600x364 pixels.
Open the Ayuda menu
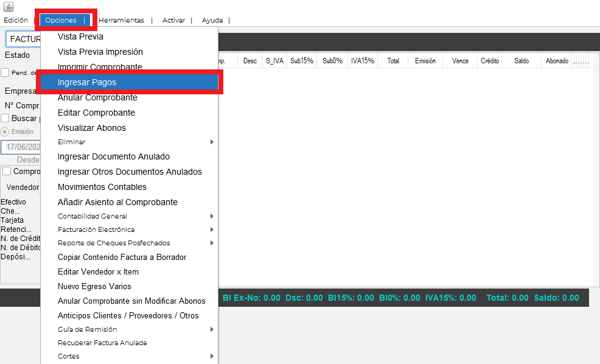[212, 20]
